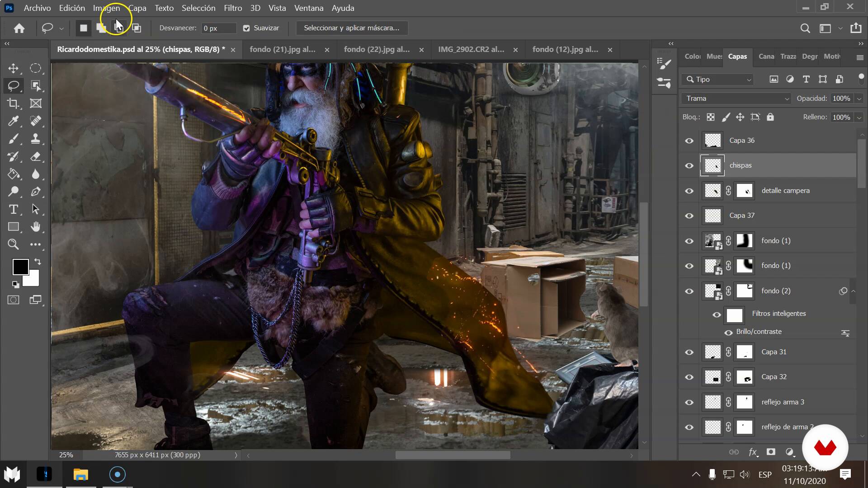
Task: Toggle Filtros inteligentes visibility
Action: coord(717,314)
